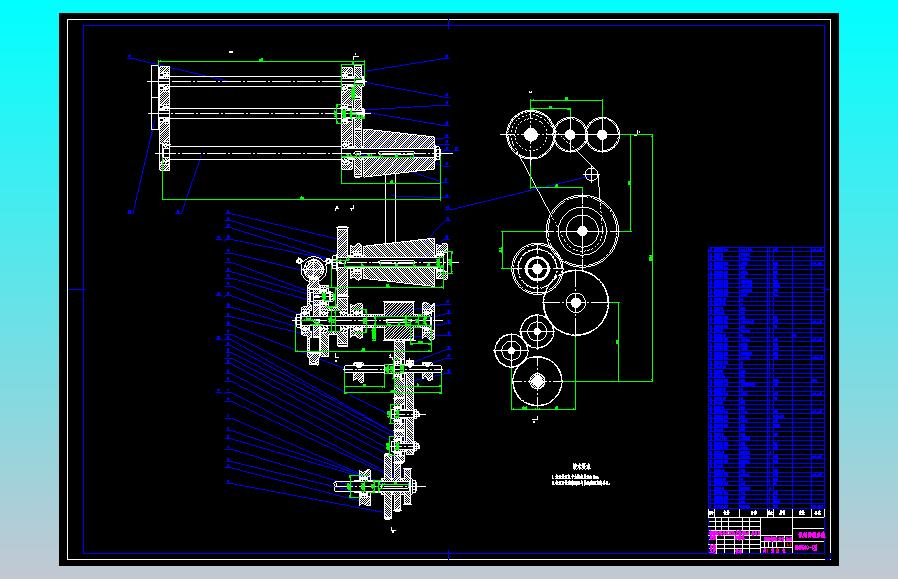This screenshot has width=898, height=579.
Task: Click the large magenta drawing title in the title block
Action: click(x=811, y=535)
